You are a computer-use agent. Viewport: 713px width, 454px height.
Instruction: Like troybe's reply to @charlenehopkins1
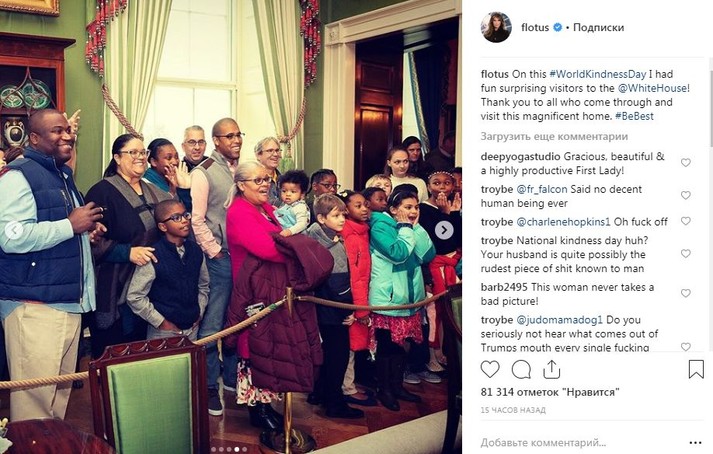click(686, 221)
